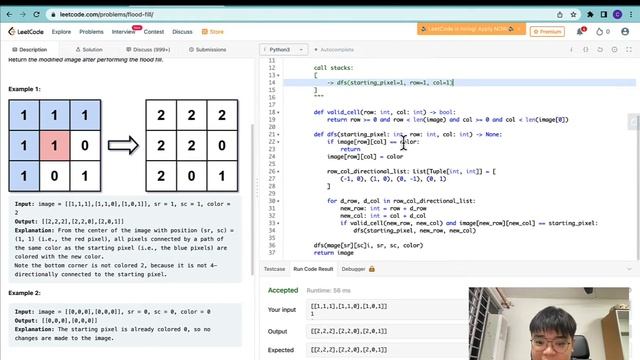Switch to the Testcase tab
Viewport: 640px width, 360px height.
274,269
